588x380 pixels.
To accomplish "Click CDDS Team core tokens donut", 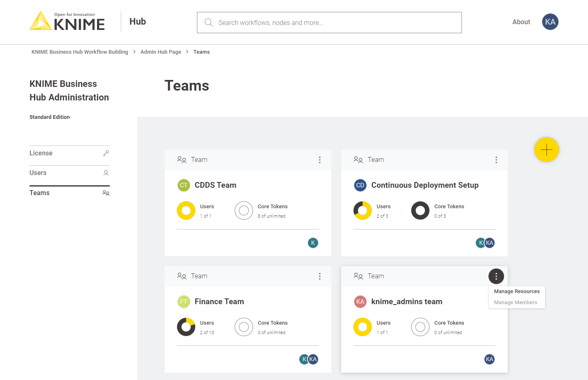I will click(x=244, y=211).
